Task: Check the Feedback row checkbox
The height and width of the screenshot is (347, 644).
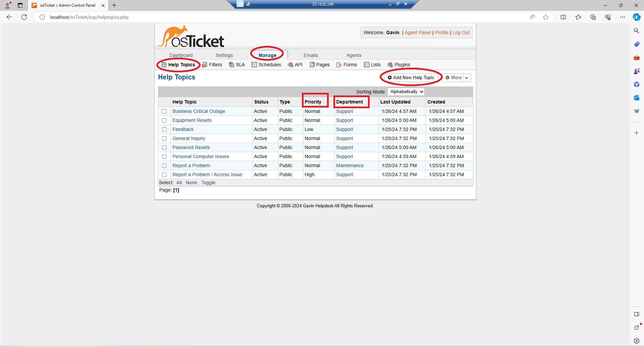Action: coord(164,129)
